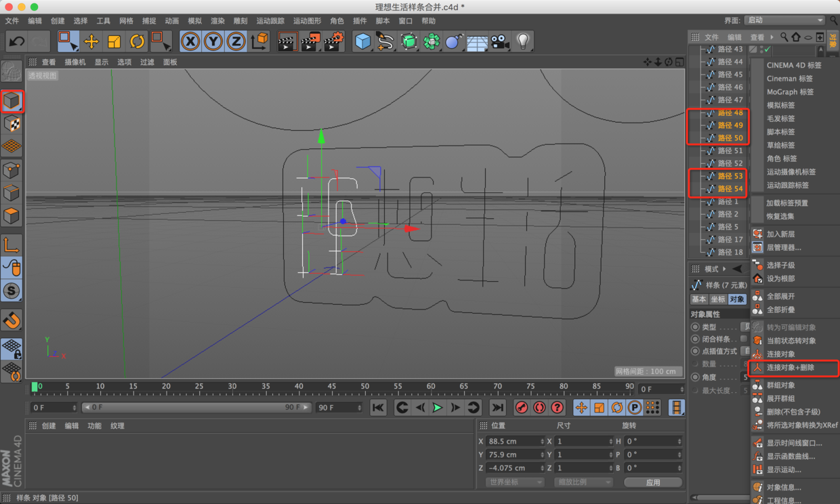
Task: Open Render Settings gear clapperboard
Action: pyautogui.click(x=334, y=41)
